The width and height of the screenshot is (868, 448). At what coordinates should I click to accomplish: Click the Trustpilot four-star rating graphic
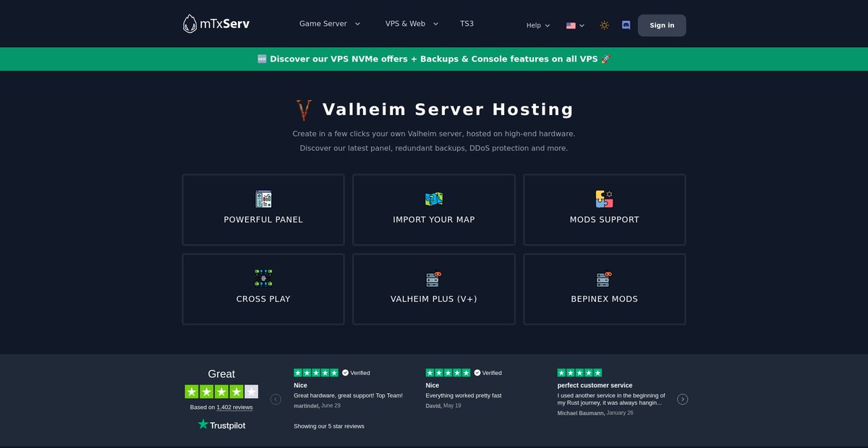(221, 392)
